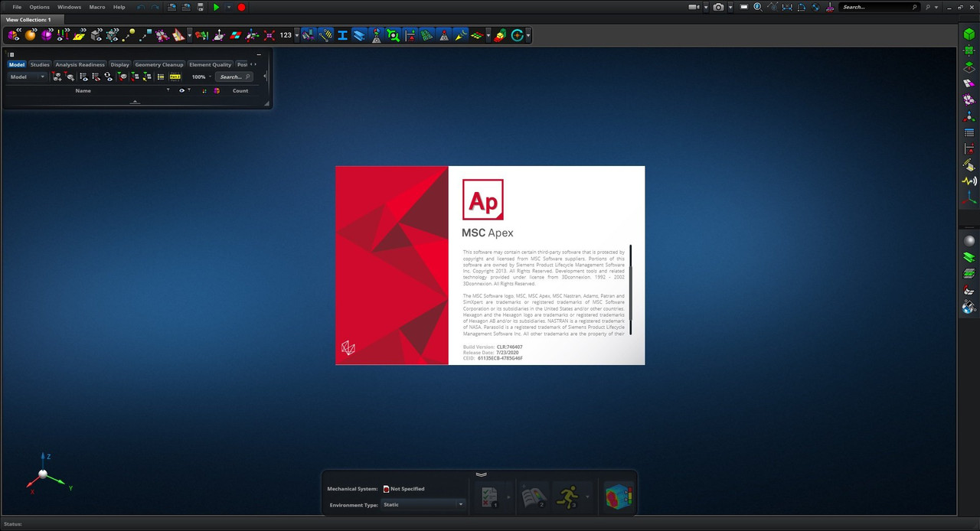The image size is (980, 531).
Task: Collapse the bottom study panel chevron
Action: [x=481, y=474]
